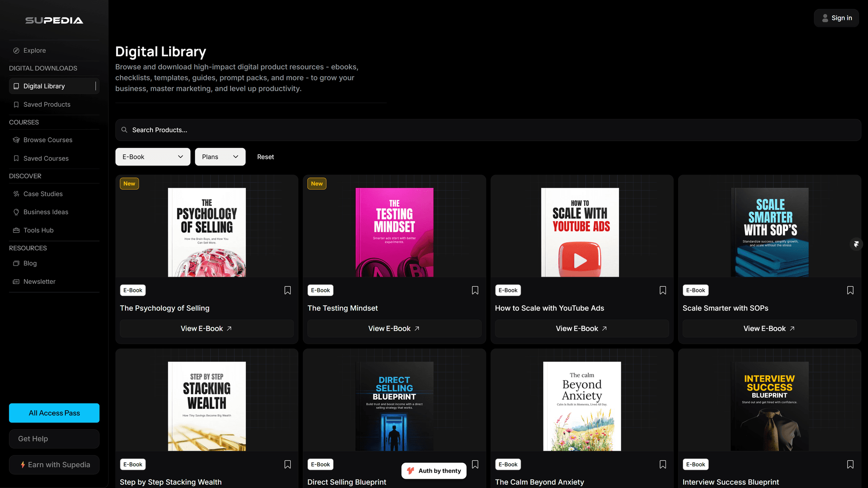Click the Saved Courses bookmark icon

pyautogui.click(x=16, y=158)
